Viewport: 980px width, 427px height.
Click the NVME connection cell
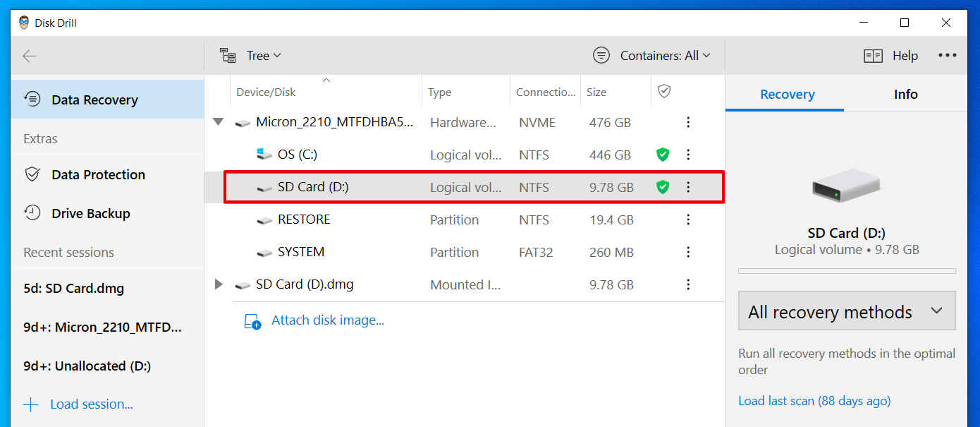537,123
